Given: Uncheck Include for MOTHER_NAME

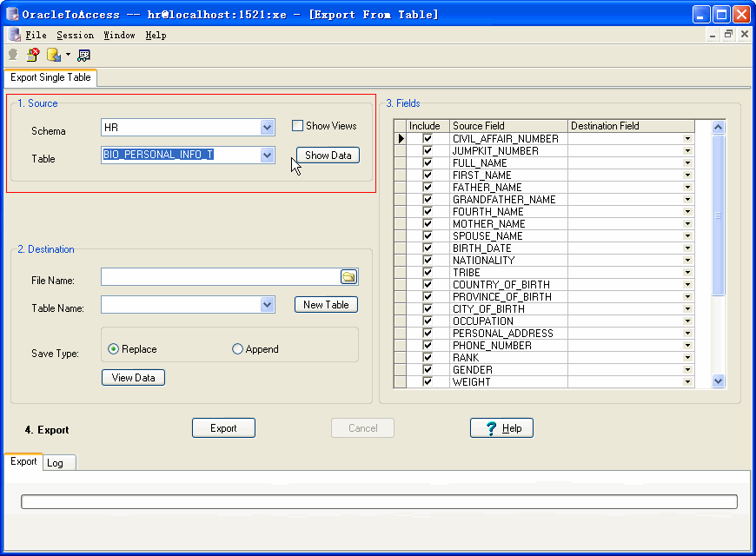Looking at the screenshot, I should (x=428, y=224).
